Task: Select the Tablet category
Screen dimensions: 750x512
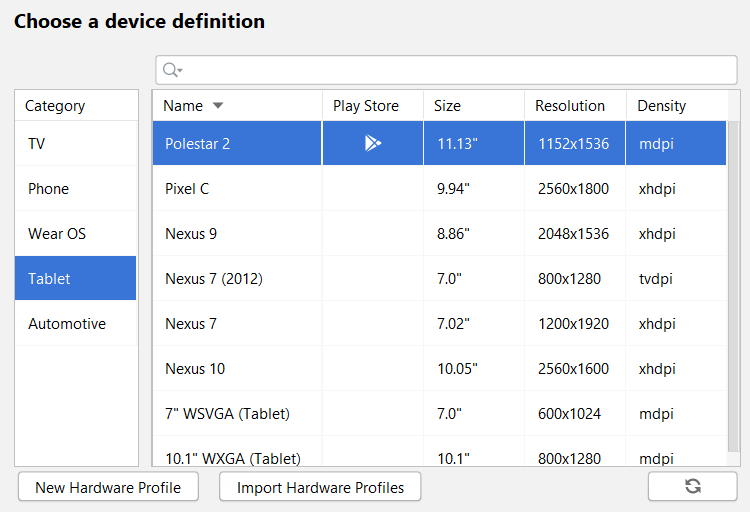Action: pyautogui.click(x=76, y=279)
